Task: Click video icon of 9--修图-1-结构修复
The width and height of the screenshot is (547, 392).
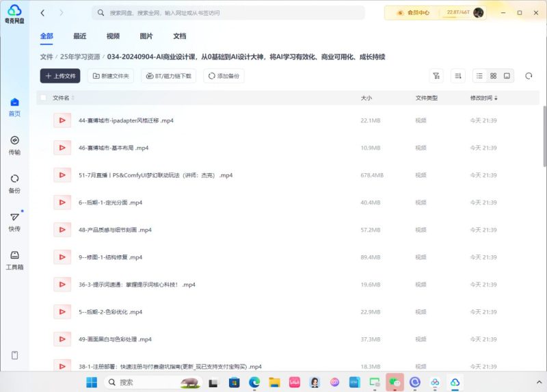Action: pyautogui.click(x=62, y=257)
